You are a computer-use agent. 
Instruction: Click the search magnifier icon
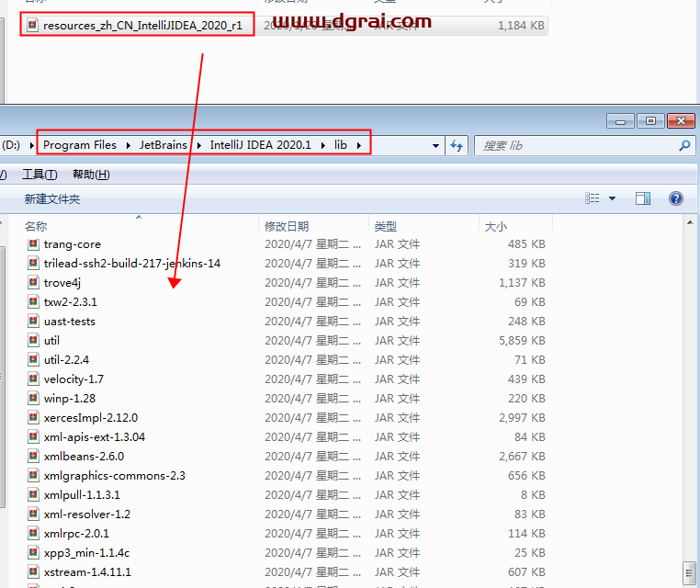(684, 145)
